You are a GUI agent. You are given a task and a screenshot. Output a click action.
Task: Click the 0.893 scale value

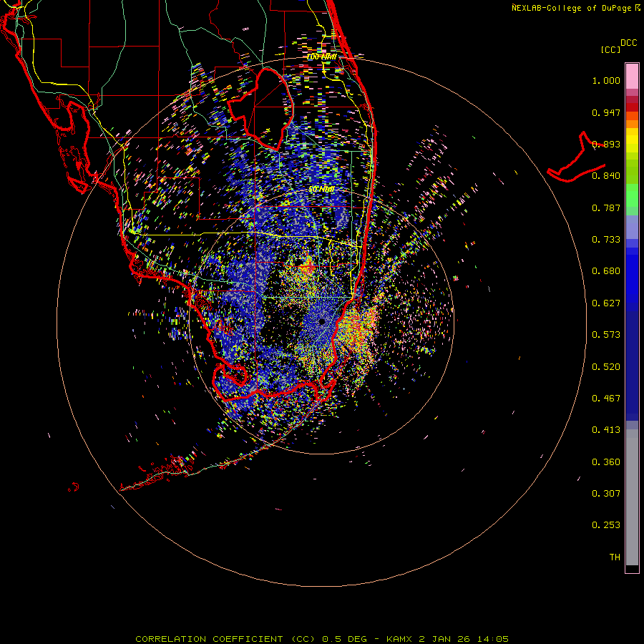click(x=606, y=144)
